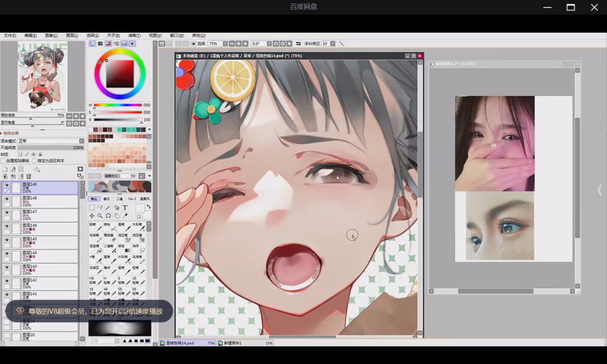This screenshot has width=607, height=364.
Task: Switch to the color wheel panel icon
Action: pyautogui.click(x=92, y=43)
